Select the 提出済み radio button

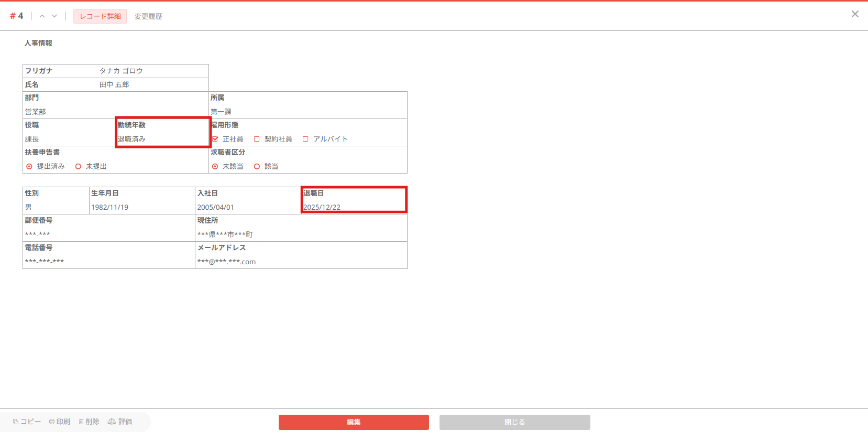pyautogui.click(x=29, y=166)
